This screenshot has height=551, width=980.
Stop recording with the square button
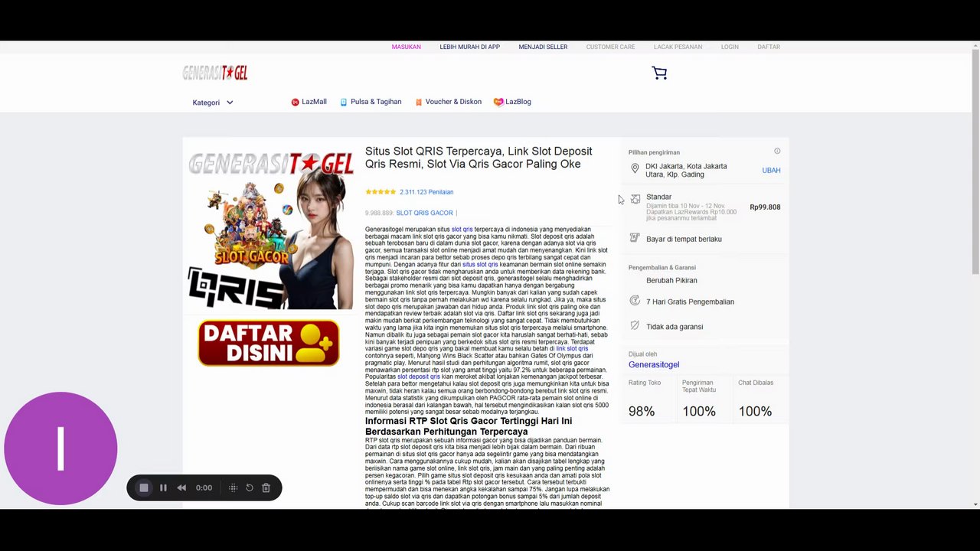click(x=144, y=487)
